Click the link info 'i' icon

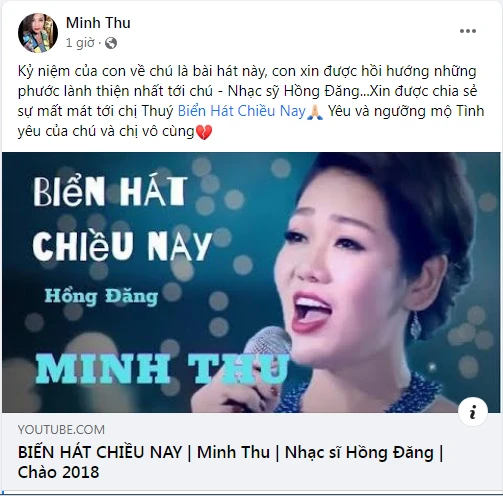click(x=473, y=412)
